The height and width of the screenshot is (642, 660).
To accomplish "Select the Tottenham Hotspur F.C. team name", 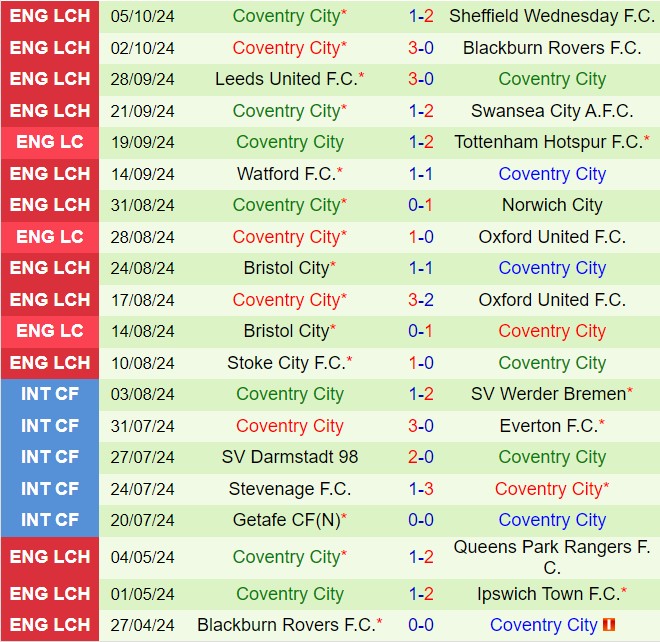I will tap(548, 142).
